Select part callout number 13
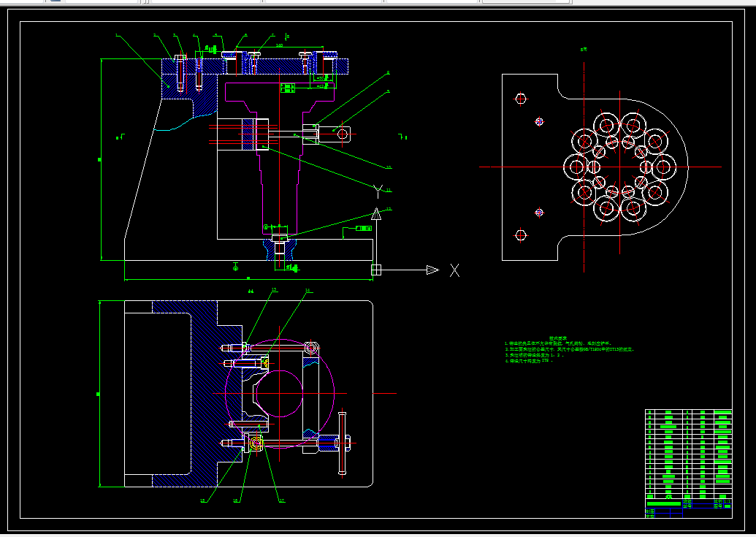Screen dimensions: 756x537 click(x=274, y=290)
